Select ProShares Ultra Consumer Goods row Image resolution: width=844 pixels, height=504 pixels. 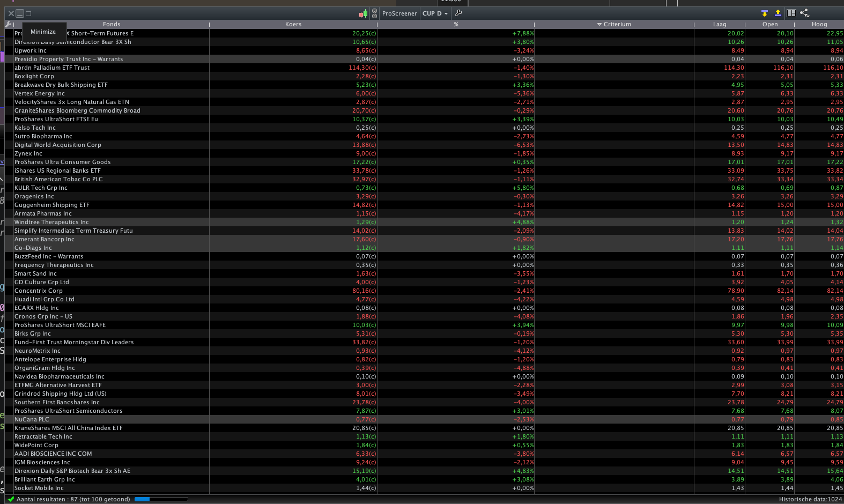(x=425, y=162)
